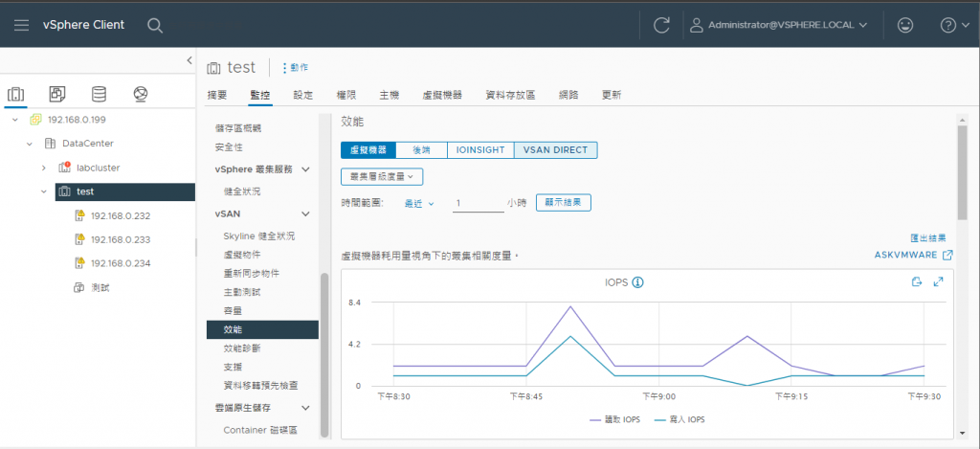Viewport: 980px width, 449px height.
Task: Switch to Storage inventory view
Action: (99, 95)
